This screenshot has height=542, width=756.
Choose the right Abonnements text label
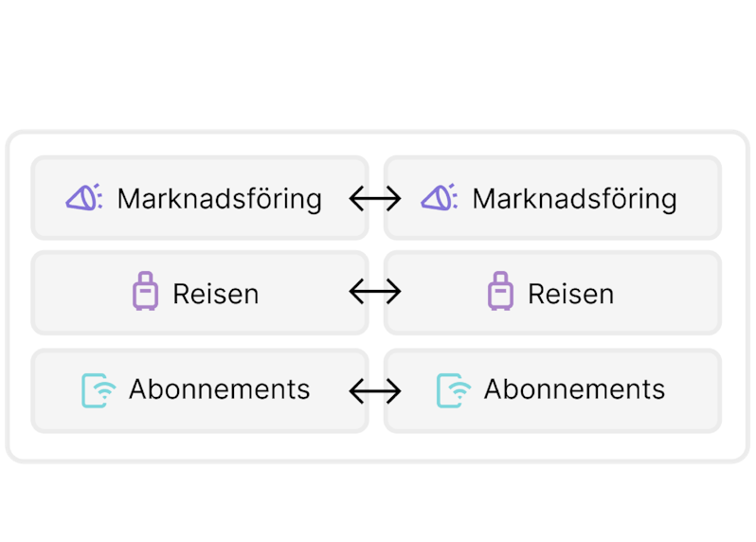(574, 389)
